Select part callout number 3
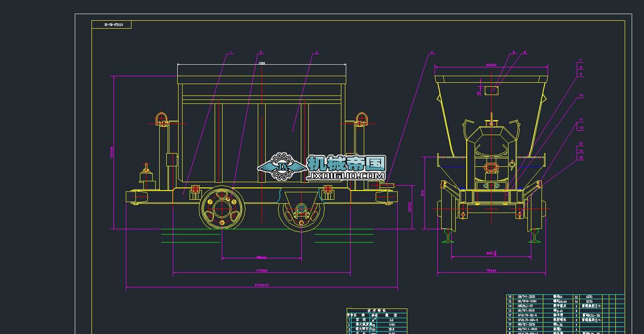The width and height of the screenshot is (644, 334). pyautogui.click(x=316, y=52)
